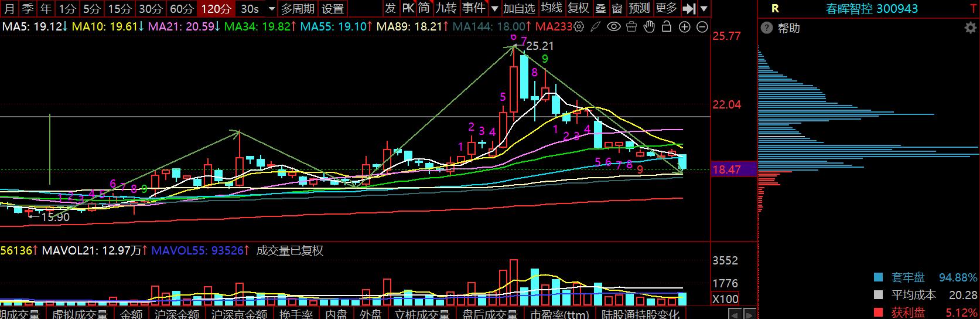980x319 pixels.
Task: Activate the hand pan tool
Action: 649,27
